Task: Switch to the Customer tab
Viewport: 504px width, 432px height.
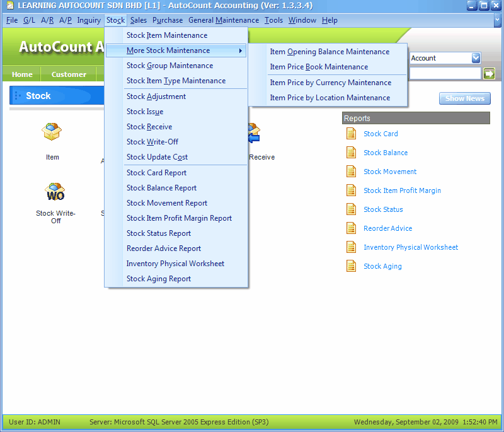Action: (69, 74)
